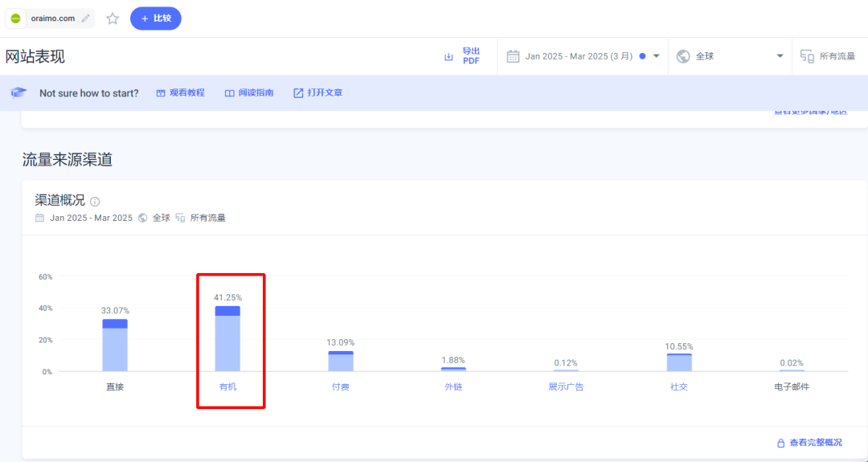The width and height of the screenshot is (868, 462).
Task: Click the 13.09% paid traffic bar
Action: pos(341,362)
